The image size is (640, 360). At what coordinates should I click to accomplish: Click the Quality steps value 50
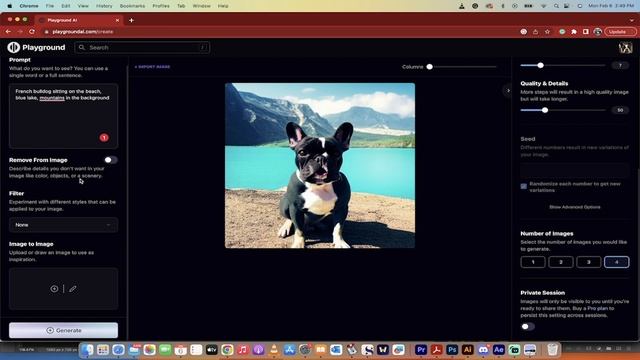(x=620, y=110)
